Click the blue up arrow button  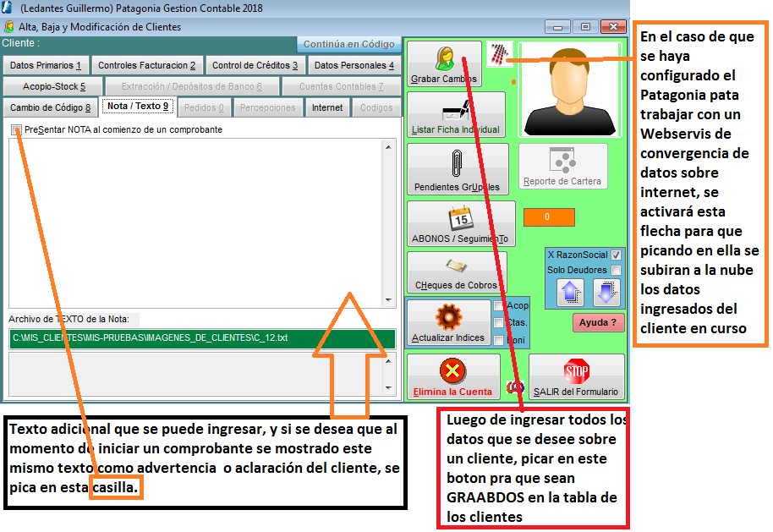[x=570, y=293]
